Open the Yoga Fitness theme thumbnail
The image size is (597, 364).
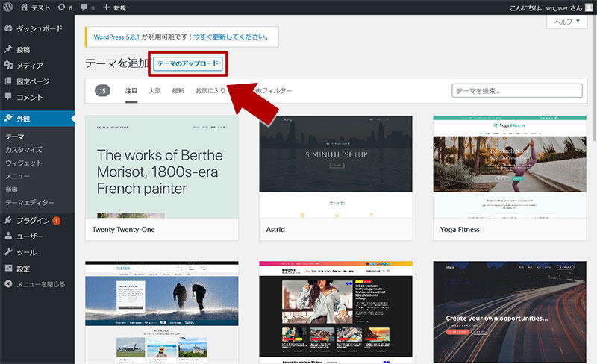pyautogui.click(x=510, y=167)
